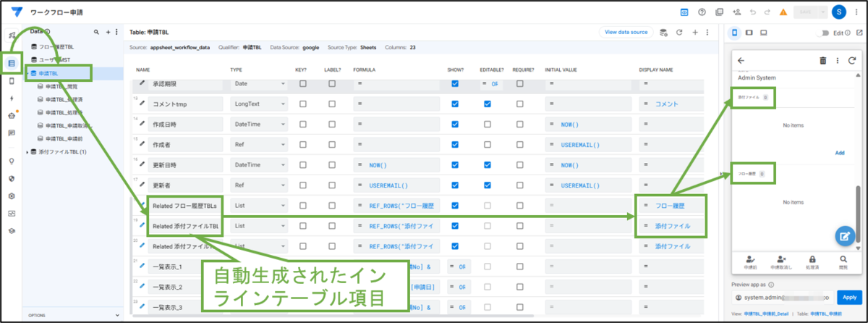Image resolution: width=868 pixels, height=323 pixels.
Task: Edit the 一覧表示_1 column with pencil icon
Action: pyautogui.click(x=142, y=267)
